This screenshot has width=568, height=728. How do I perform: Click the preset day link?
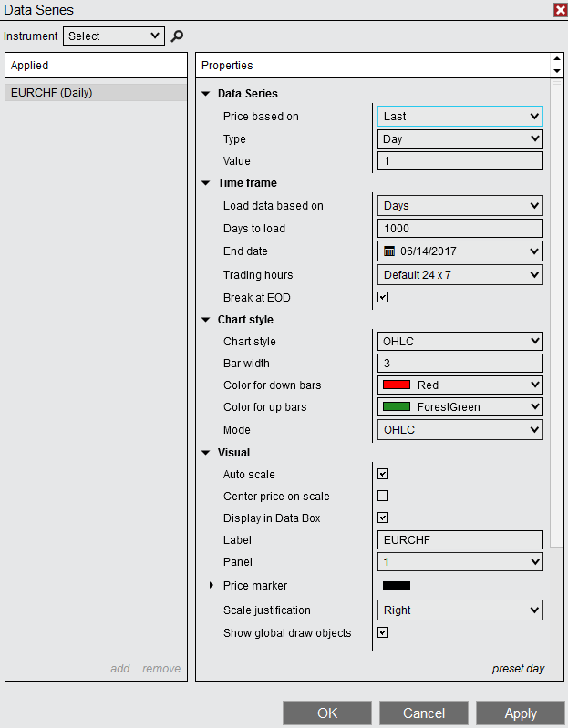pyautogui.click(x=518, y=669)
